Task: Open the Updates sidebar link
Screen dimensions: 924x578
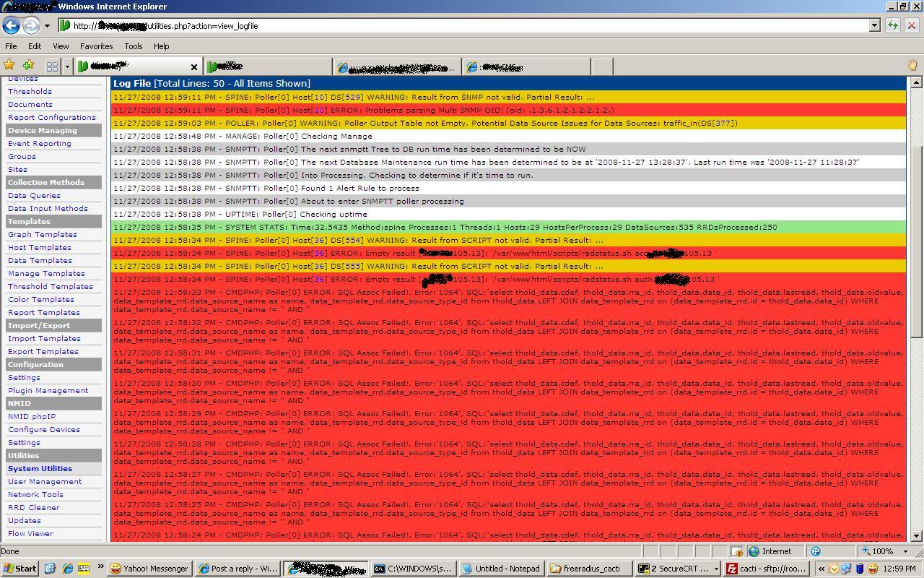Action: [x=25, y=521]
